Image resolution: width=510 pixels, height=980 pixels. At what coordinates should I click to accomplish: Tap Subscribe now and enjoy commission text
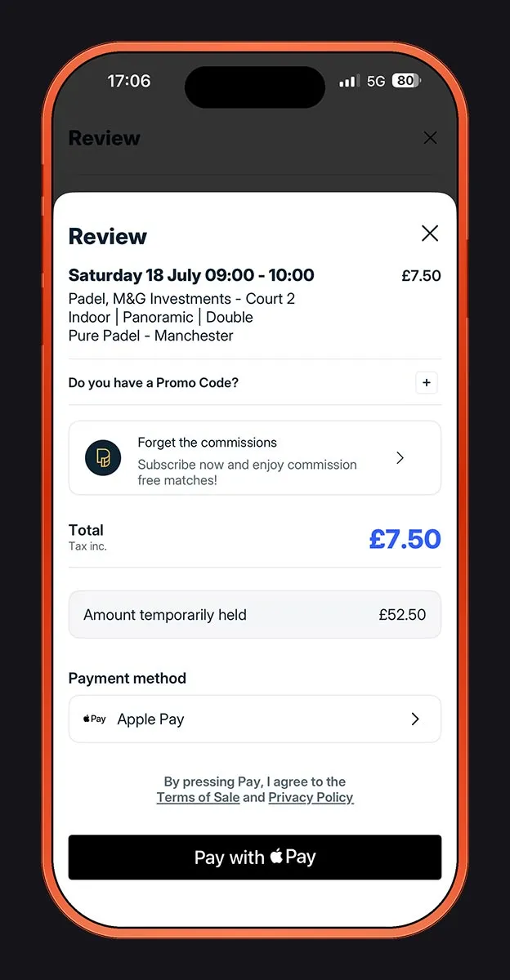[247, 472]
